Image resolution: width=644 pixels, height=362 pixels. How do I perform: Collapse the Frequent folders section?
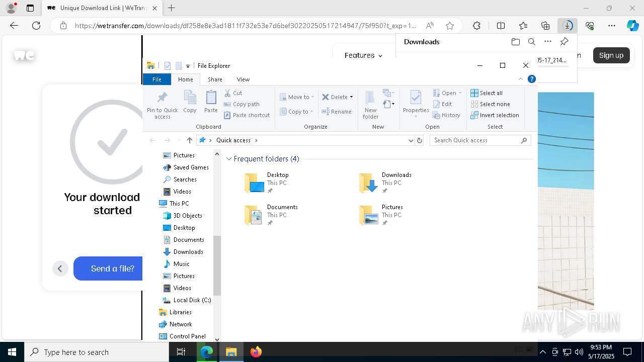click(x=229, y=159)
